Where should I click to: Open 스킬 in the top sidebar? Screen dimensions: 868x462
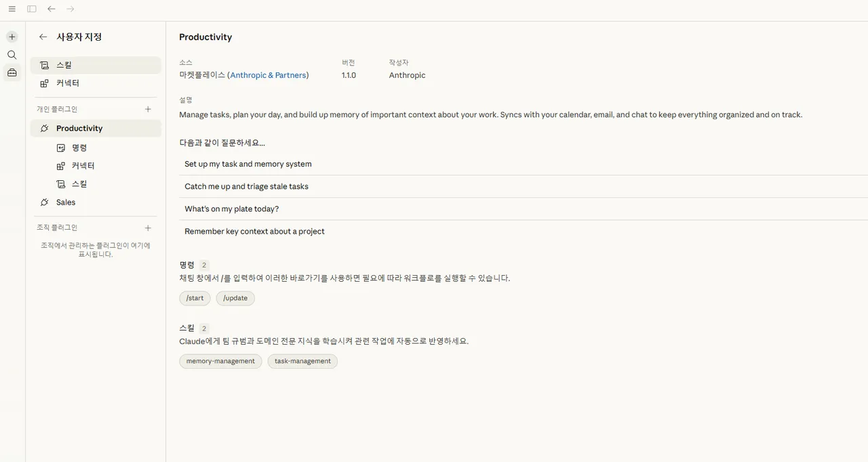(96, 65)
